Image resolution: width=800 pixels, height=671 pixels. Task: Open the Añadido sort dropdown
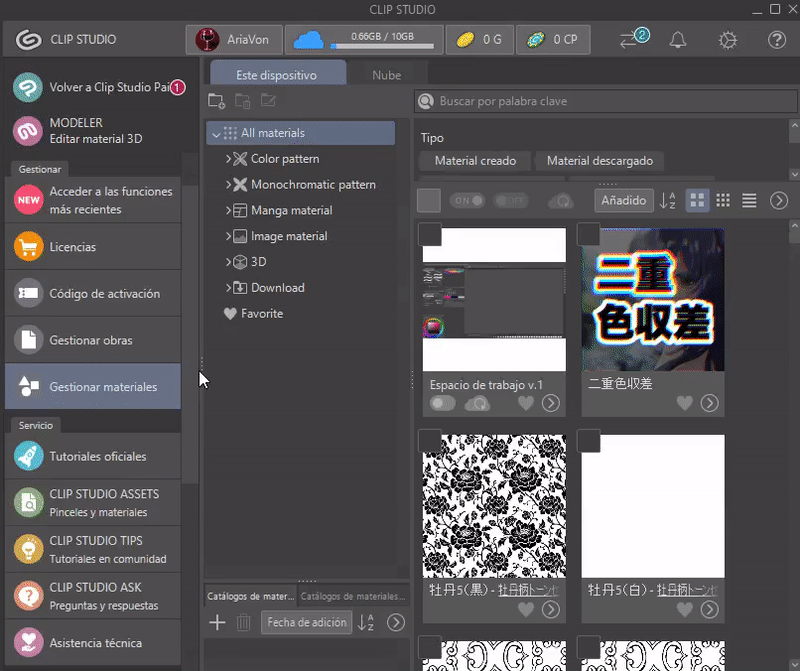click(623, 200)
